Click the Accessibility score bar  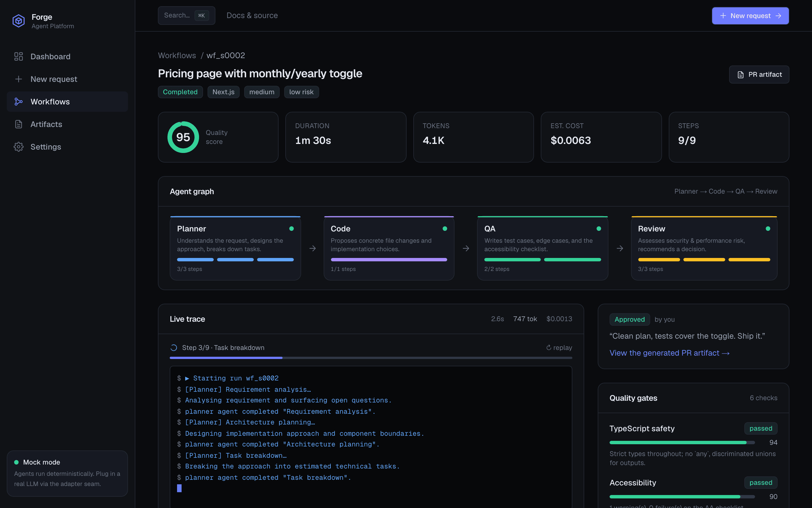pyautogui.click(x=682, y=497)
